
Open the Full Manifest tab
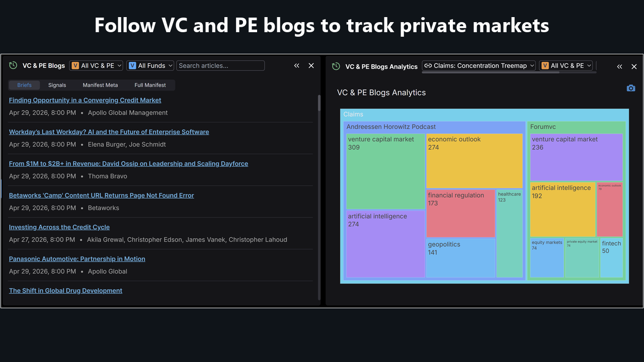coord(150,85)
